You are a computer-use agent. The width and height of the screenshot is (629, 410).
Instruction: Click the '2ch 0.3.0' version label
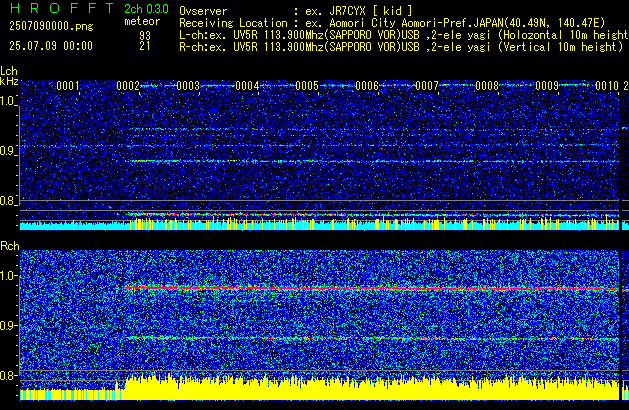146,8
